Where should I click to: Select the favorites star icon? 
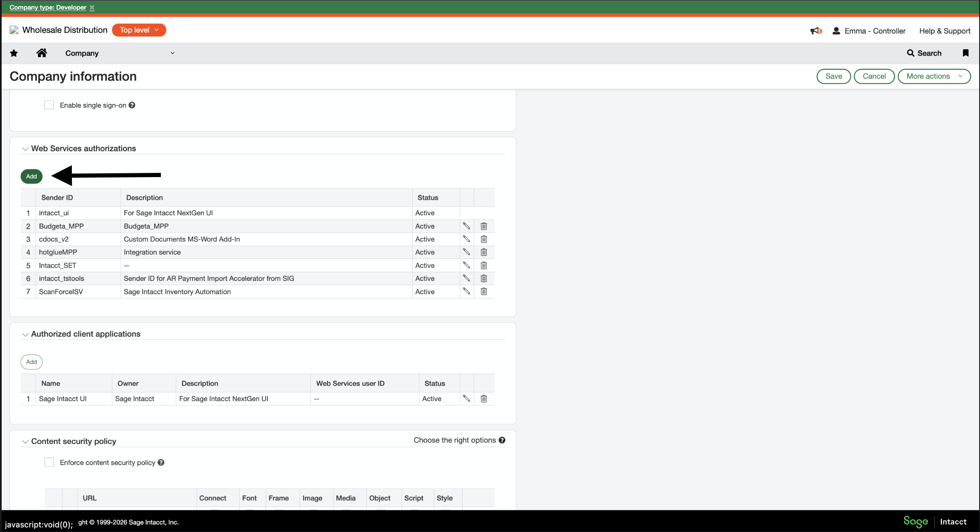(14, 53)
